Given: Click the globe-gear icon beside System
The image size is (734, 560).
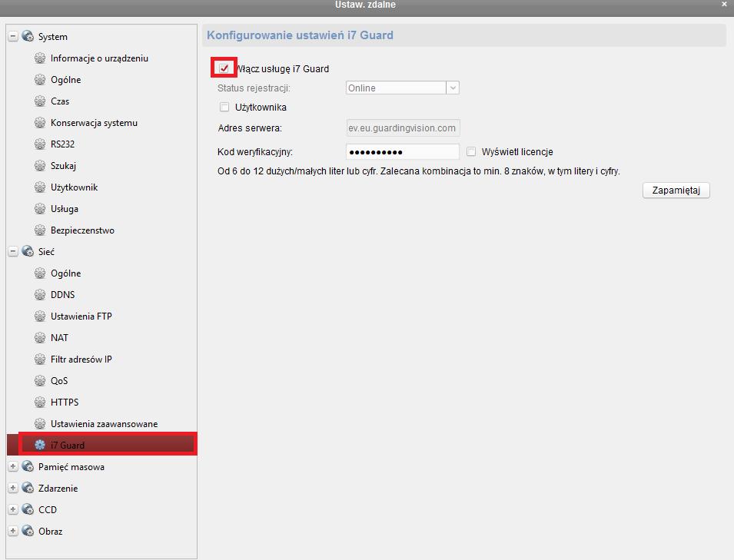Looking at the screenshot, I should click(28, 36).
